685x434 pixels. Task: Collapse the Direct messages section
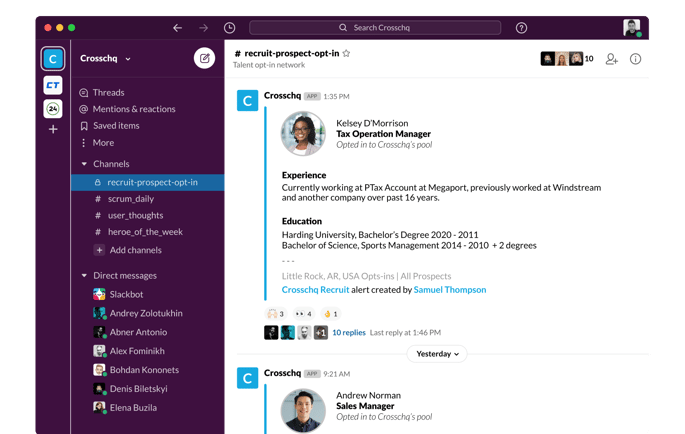84,275
